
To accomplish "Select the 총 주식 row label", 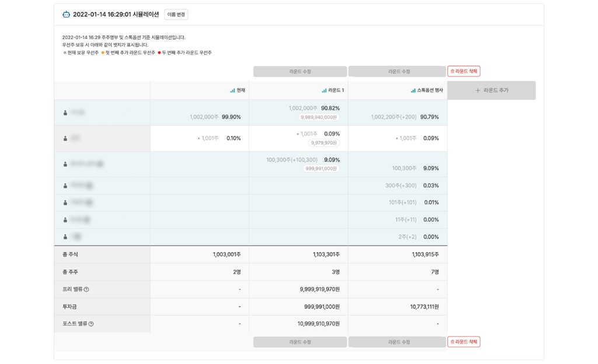I will [71, 254].
